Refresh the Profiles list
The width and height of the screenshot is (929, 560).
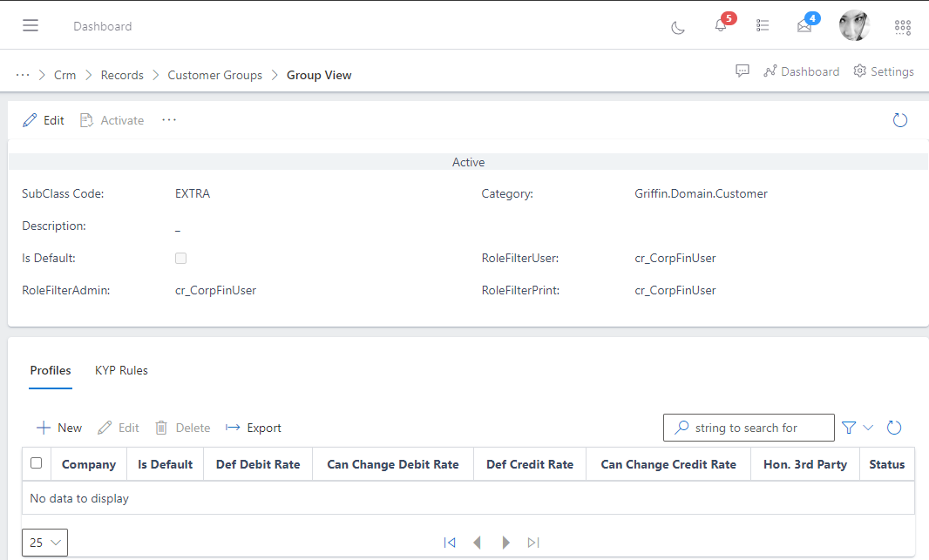(x=894, y=428)
